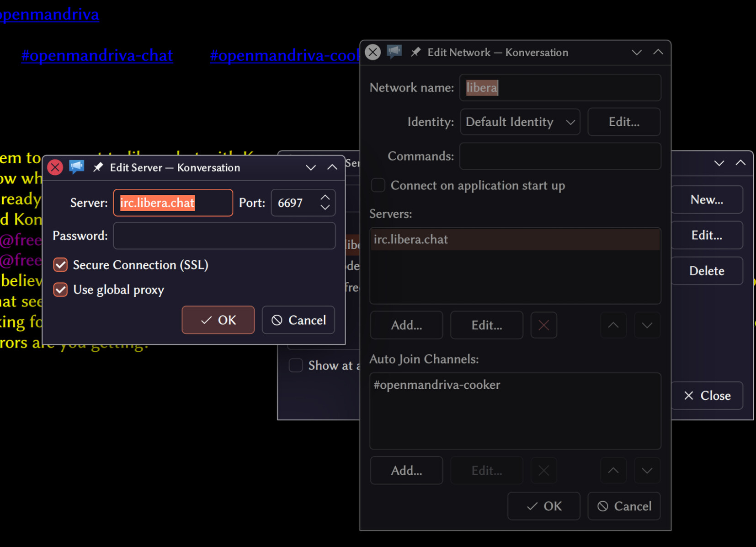Click the pin icon in Edit Server titlebar

98,167
